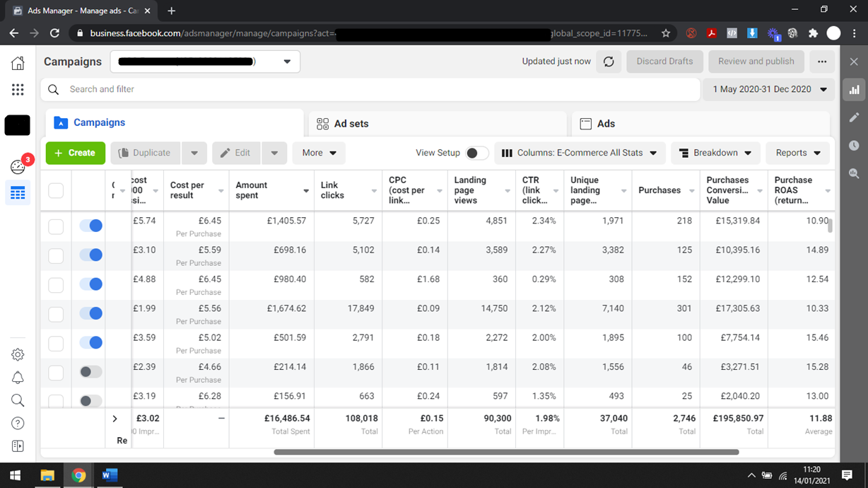Expand the Duplicate options arrow

click(x=194, y=153)
